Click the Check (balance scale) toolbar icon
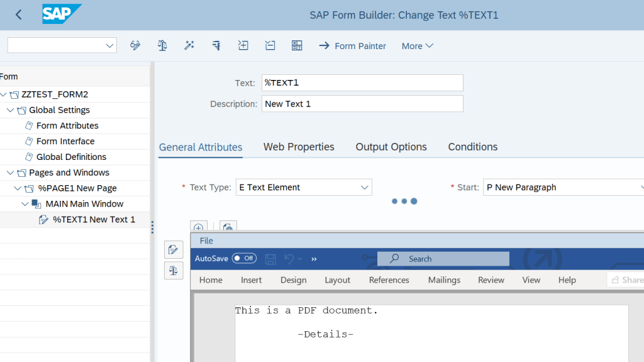644x362 pixels. (x=162, y=45)
